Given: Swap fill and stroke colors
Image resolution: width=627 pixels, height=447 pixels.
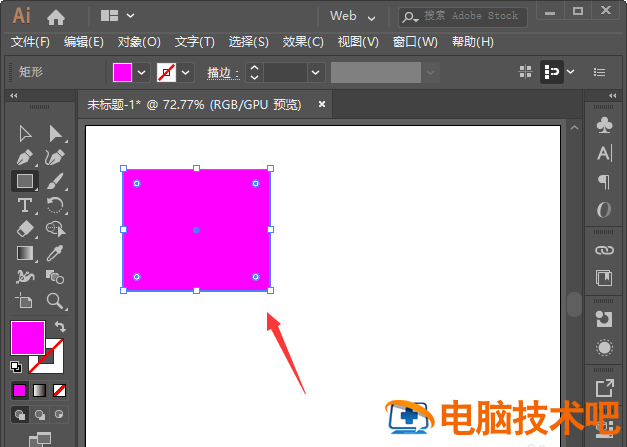Looking at the screenshot, I should (x=60, y=327).
